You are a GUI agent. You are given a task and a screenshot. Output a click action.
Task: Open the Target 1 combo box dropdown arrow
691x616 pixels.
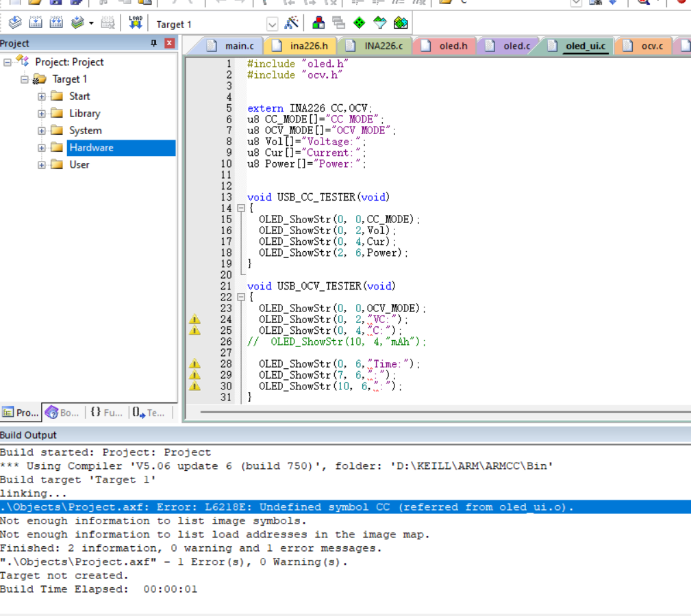pyautogui.click(x=273, y=24)
